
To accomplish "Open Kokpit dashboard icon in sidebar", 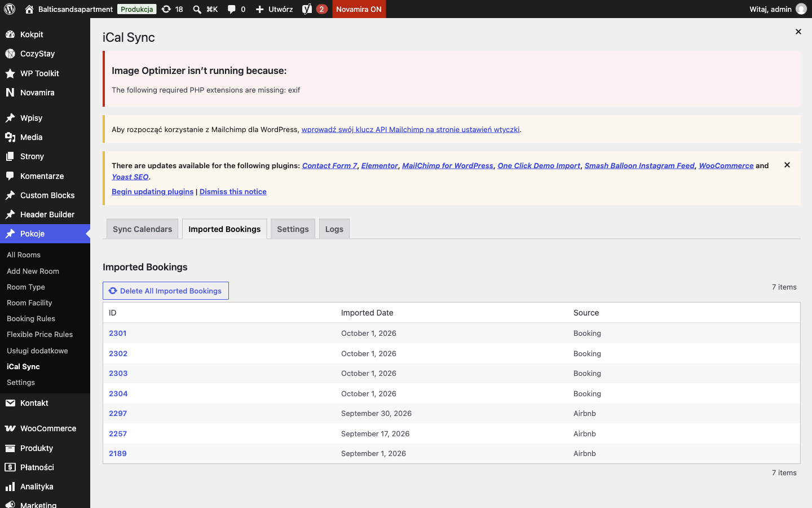I will pyautogui.click(x=10, y=34).
